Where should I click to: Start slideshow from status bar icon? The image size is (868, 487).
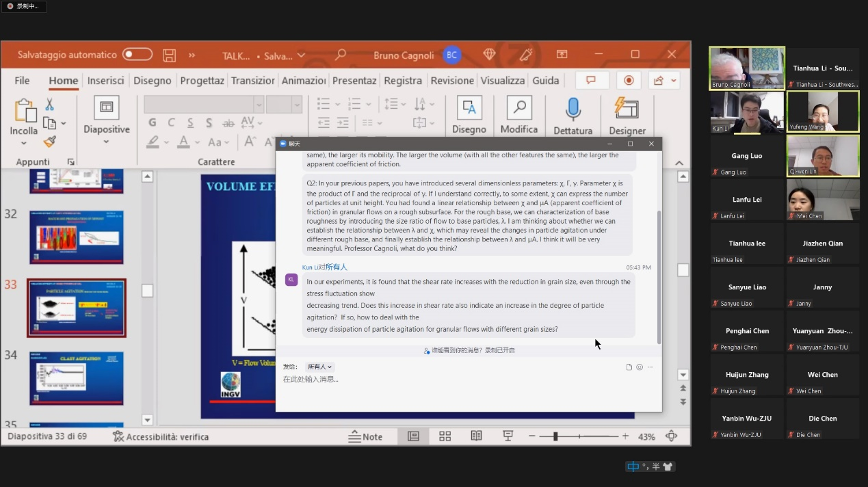[x=508, y=436]
